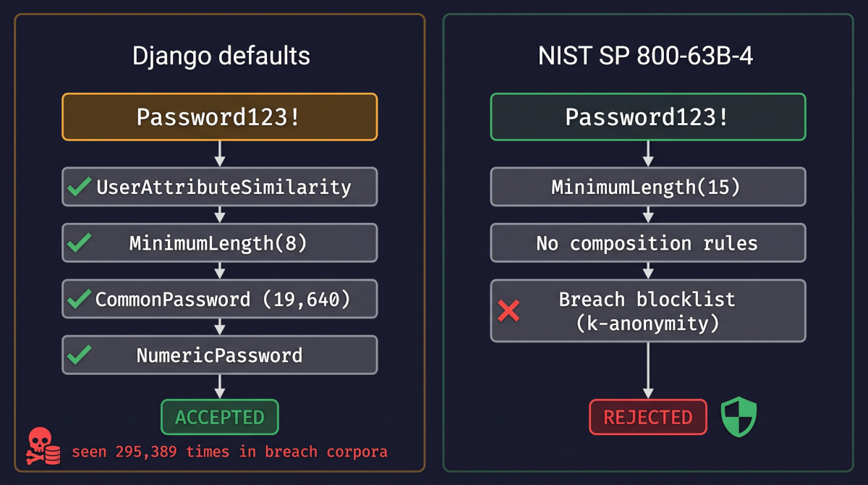
Task: Select the No composition rules box
Action: [x=648, y=242]
